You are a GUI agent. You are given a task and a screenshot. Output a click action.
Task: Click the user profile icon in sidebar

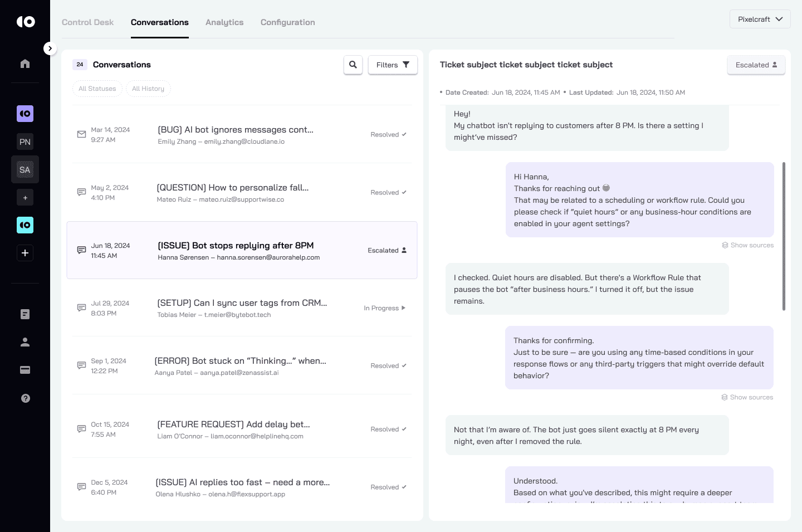25,342
